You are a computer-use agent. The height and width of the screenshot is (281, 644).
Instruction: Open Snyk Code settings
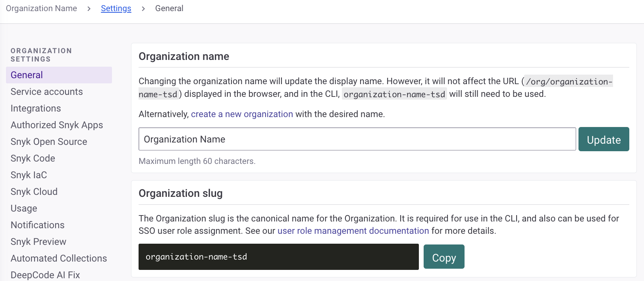(33, 158)
